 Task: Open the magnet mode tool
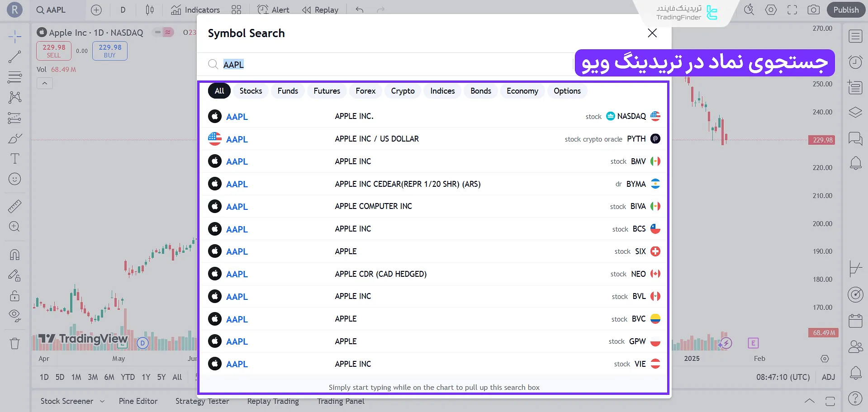click(14, 255)
